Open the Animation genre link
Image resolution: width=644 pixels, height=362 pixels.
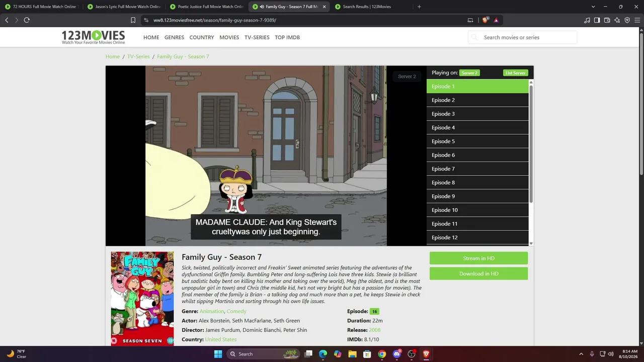[x=212, y=311]
